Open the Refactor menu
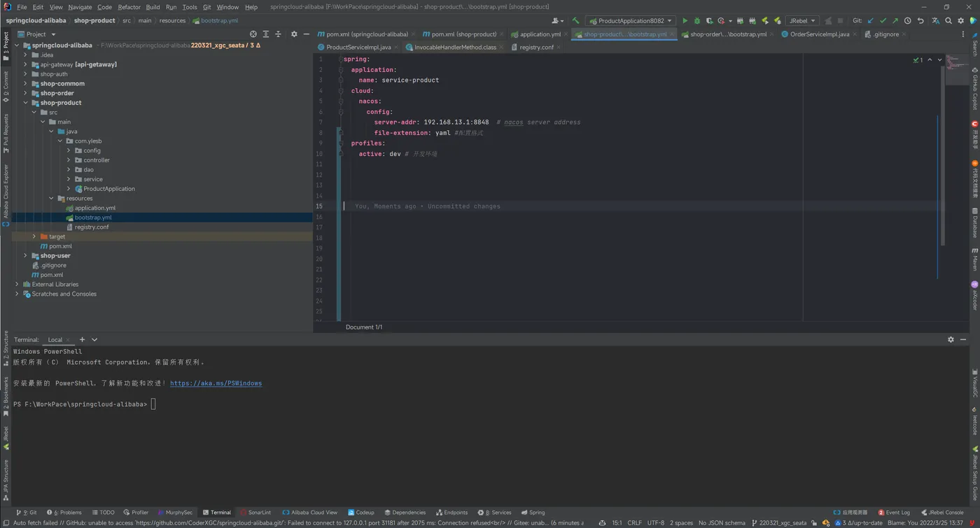Image resolution: width=980 pixels, height=528 pixels. tap(129, 7)
